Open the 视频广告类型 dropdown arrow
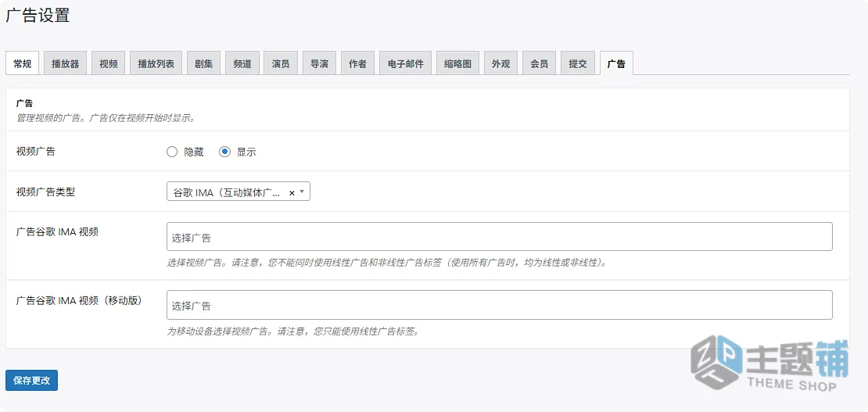This screenshot has height=412, width=868. click(x=302, y=192)
